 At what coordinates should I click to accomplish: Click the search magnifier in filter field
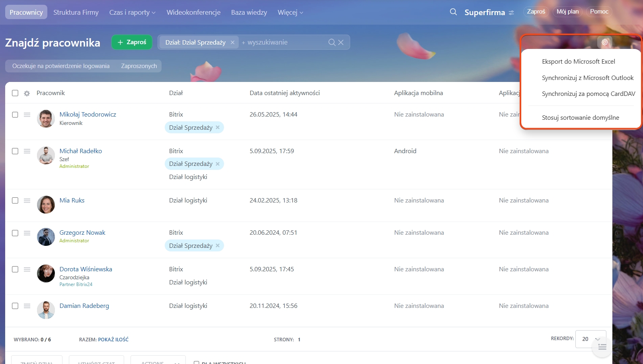click(x=332, y=42)
